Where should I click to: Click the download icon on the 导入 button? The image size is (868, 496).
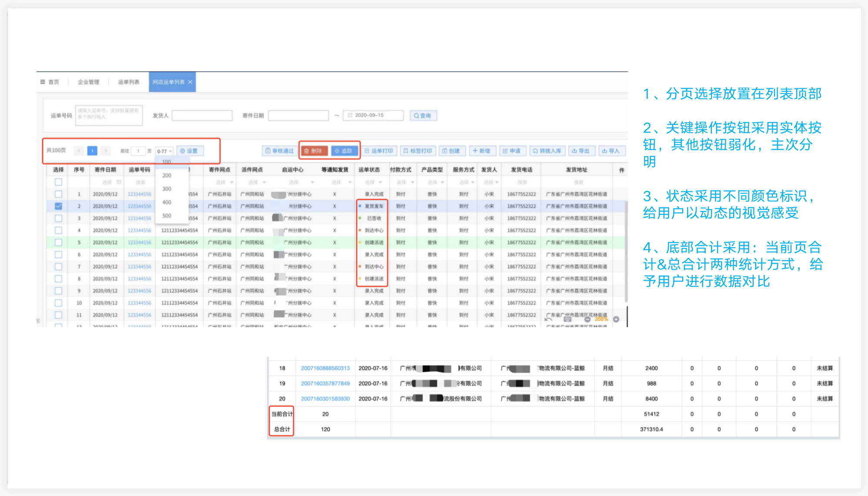click(604, 151)
